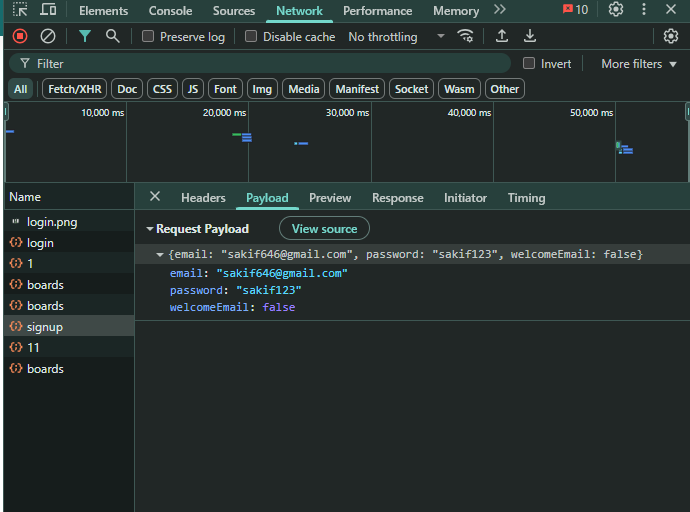Toggle the device toolbar icon

48,10
